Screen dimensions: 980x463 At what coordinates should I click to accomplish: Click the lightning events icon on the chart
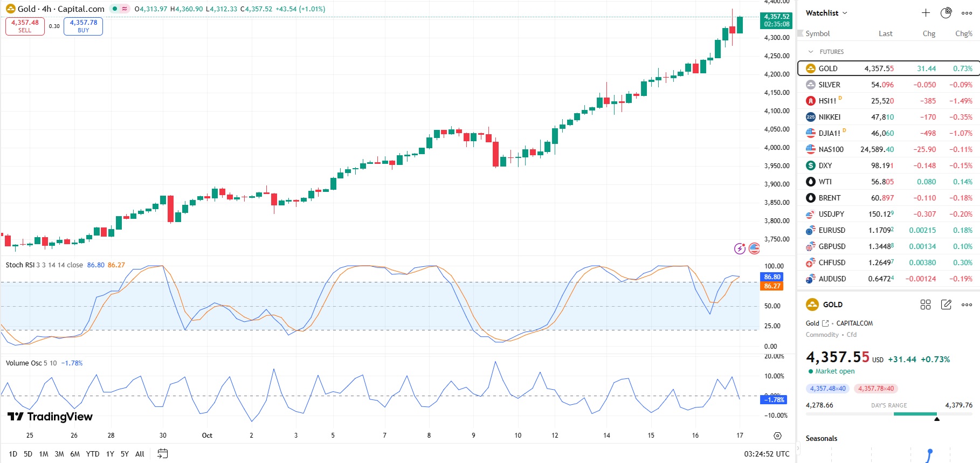[x=740, y=248]
